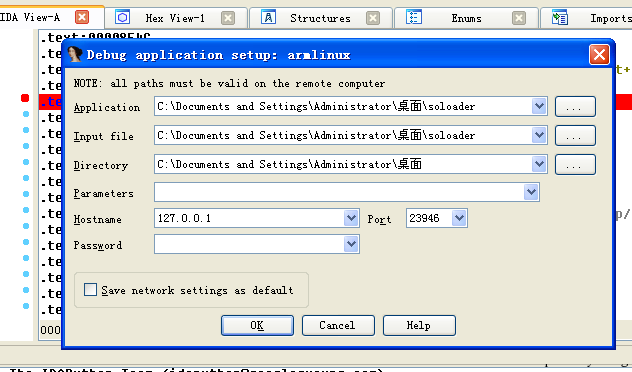
Task: Enable Save network settings as default
Action: [90, 289]
